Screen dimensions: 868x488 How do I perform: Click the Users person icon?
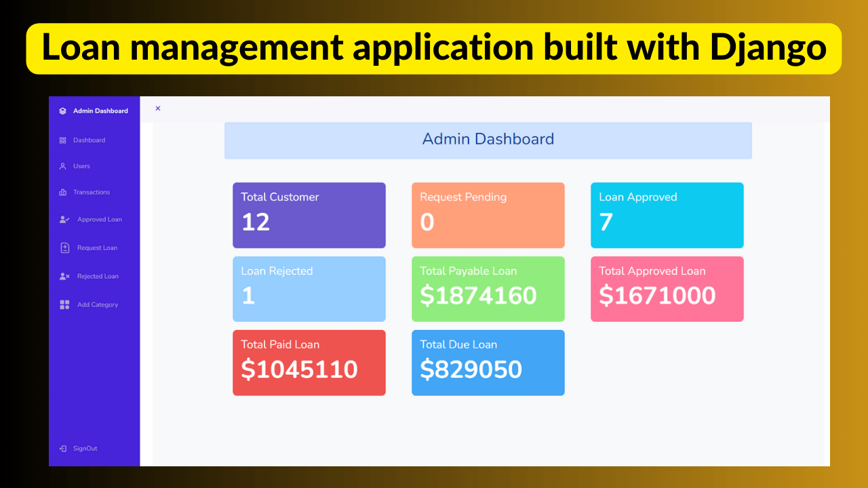pyautogui.click(x=63, y=166)
